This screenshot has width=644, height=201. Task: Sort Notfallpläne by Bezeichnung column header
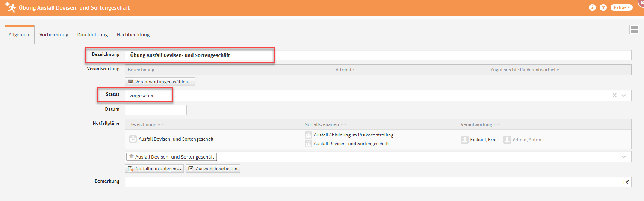pos(143,124)
